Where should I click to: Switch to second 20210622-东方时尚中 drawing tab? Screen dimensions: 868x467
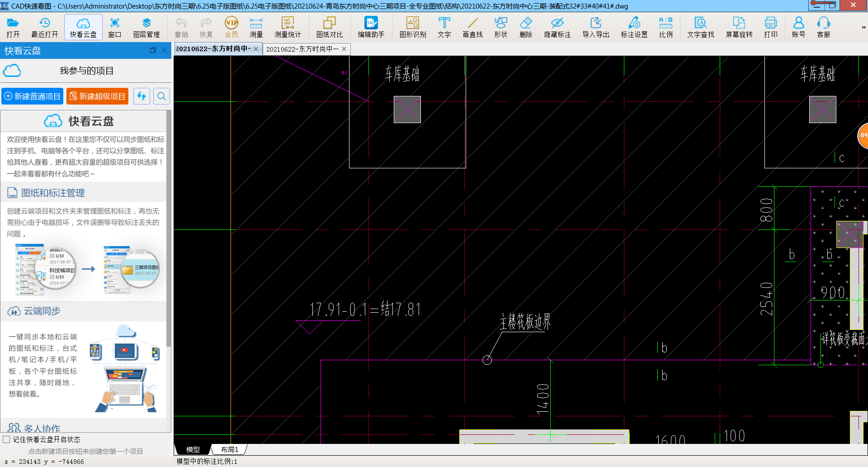302,49
